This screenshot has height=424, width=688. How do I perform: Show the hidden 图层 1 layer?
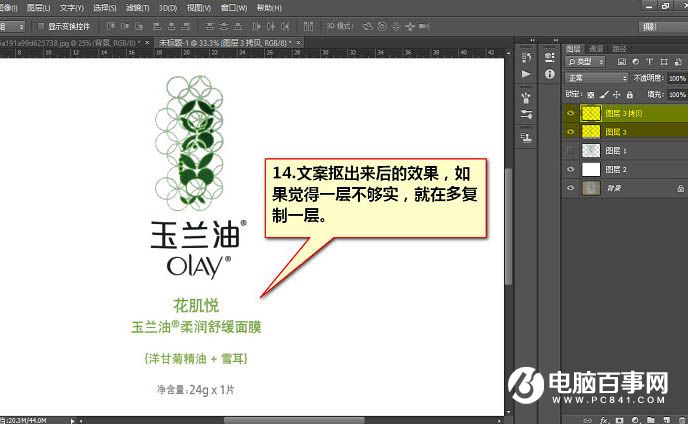(x=570, y=151)
